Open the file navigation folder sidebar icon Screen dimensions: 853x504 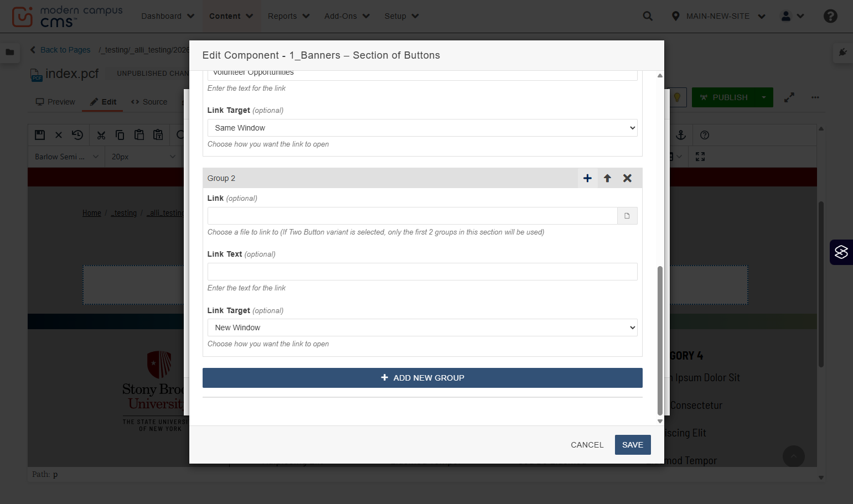coord(10,52)
